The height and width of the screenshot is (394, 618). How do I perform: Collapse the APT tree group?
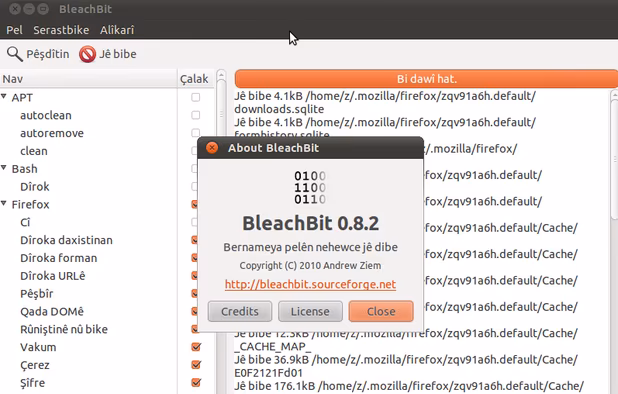(x=4, y=96)
